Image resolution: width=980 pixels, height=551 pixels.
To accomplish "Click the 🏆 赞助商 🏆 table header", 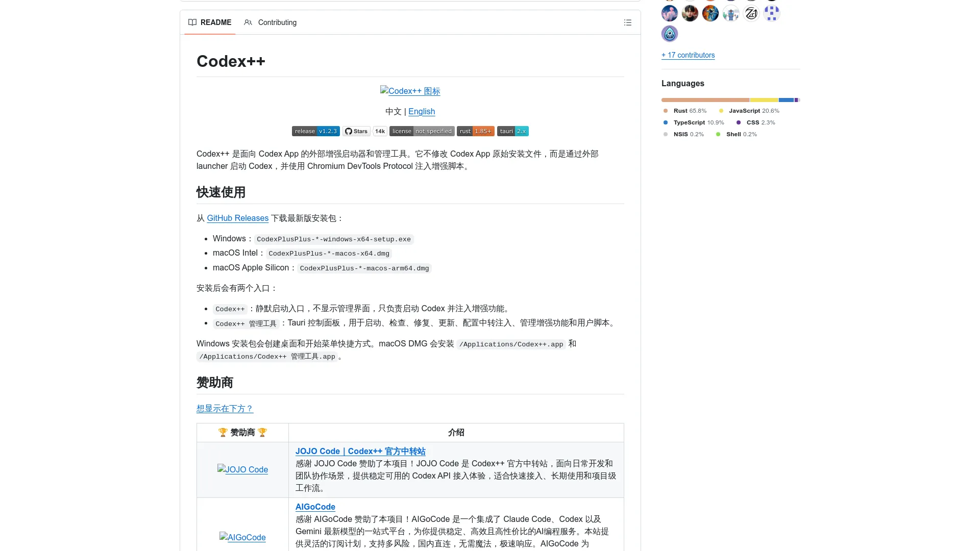I will (x=242, y=433).
